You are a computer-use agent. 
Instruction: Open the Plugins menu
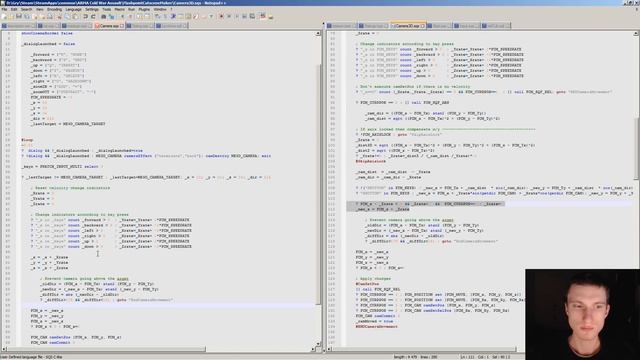144,9
